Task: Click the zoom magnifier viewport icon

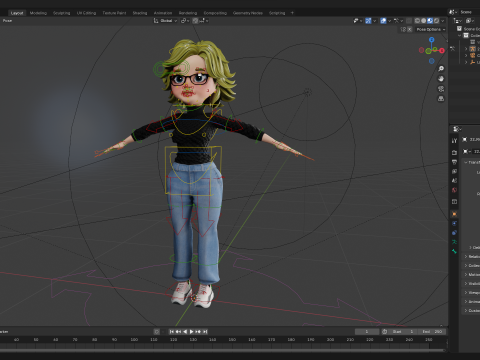Action: coord(441,69)
